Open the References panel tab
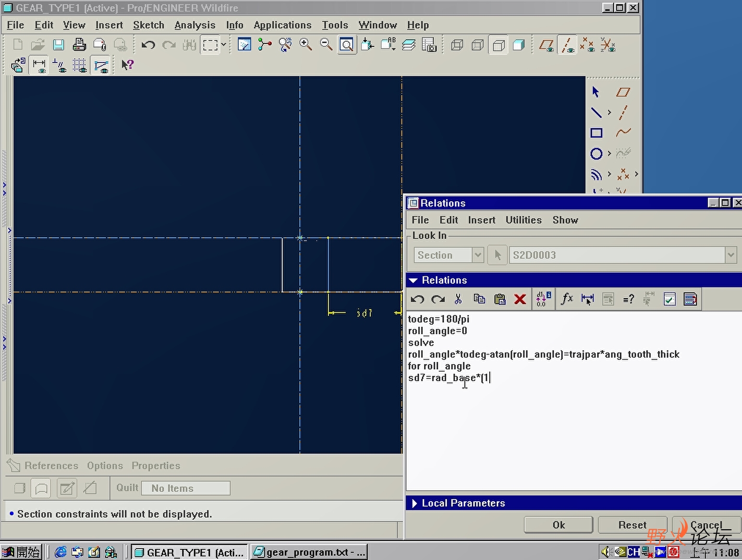The width and height of the screenshot is (742, 560). (51, 466)
